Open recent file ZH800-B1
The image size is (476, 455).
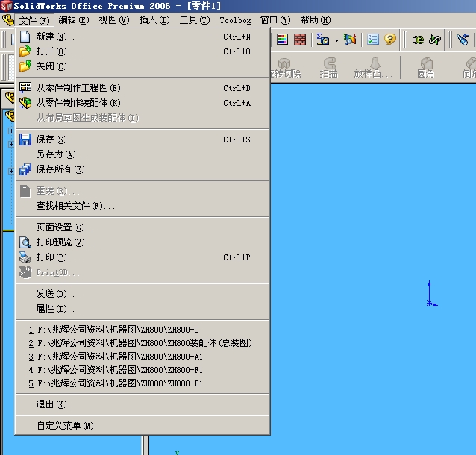pos(143,383)
